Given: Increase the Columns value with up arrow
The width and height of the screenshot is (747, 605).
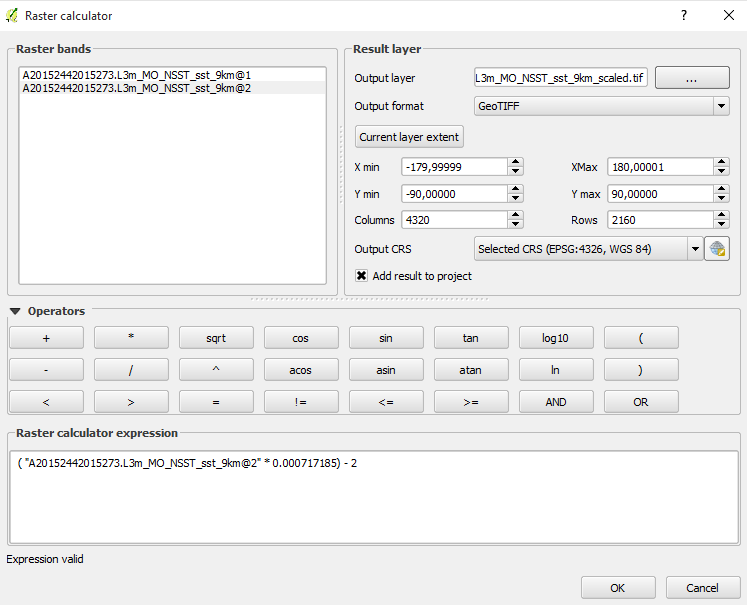Looking at the screenshot, I should 516,215.
